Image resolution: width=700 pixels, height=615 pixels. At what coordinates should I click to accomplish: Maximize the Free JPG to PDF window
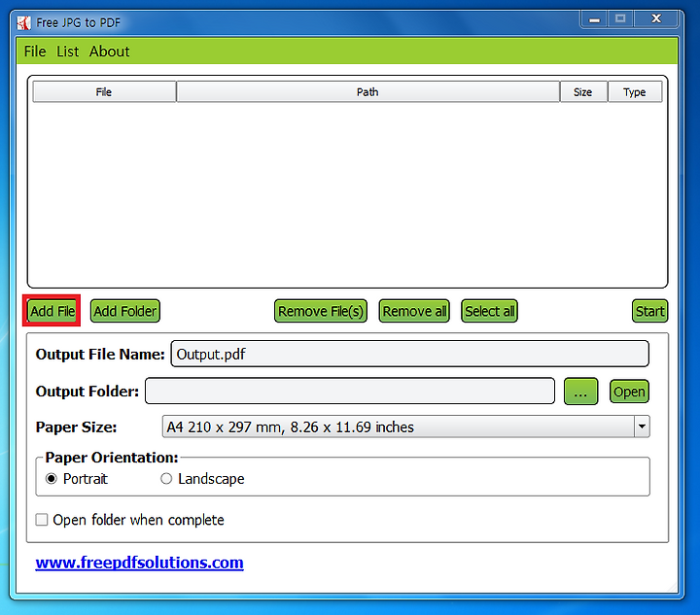620,19
